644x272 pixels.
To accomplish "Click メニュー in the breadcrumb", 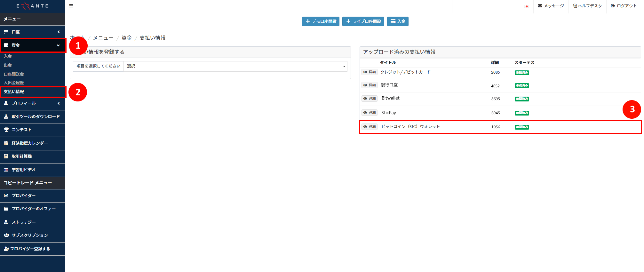I will 103,38.
